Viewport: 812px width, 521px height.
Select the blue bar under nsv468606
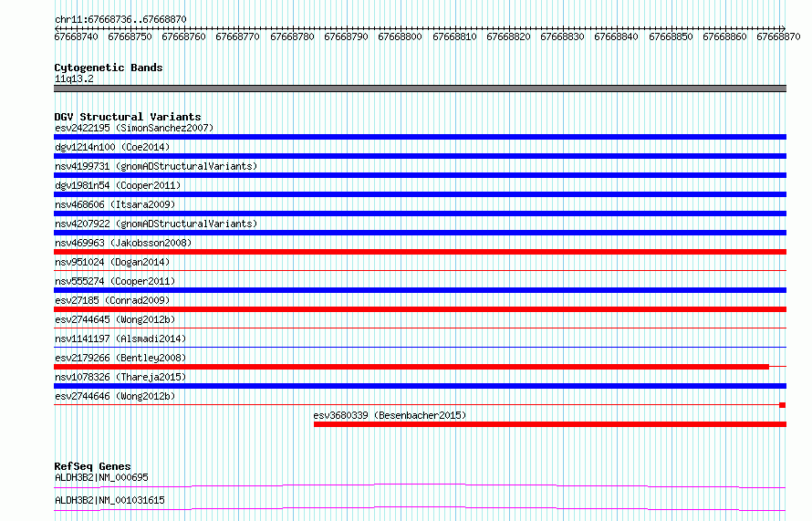[420, 214]
